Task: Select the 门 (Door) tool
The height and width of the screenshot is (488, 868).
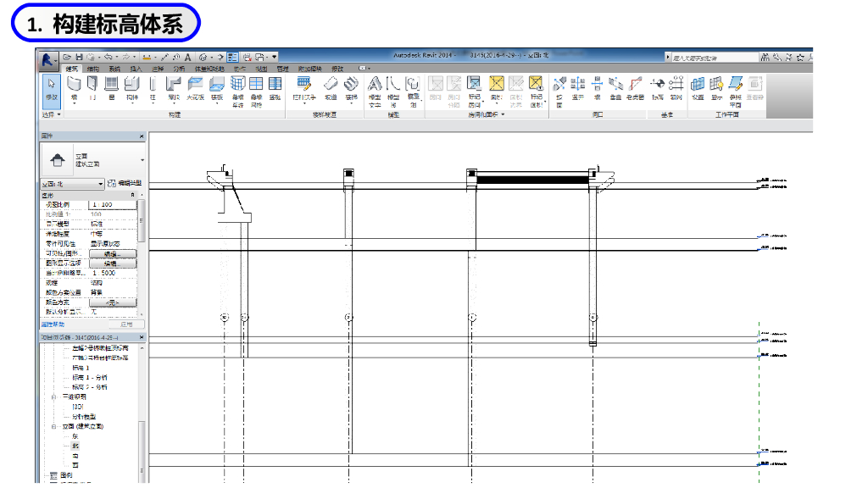Action: 92,88
